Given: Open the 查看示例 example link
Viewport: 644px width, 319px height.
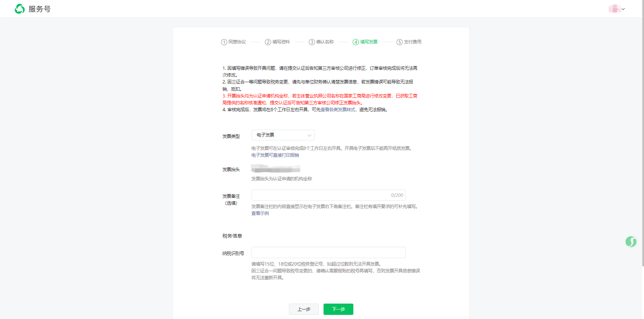Looking at the screenshot, I should click(259, 213).
